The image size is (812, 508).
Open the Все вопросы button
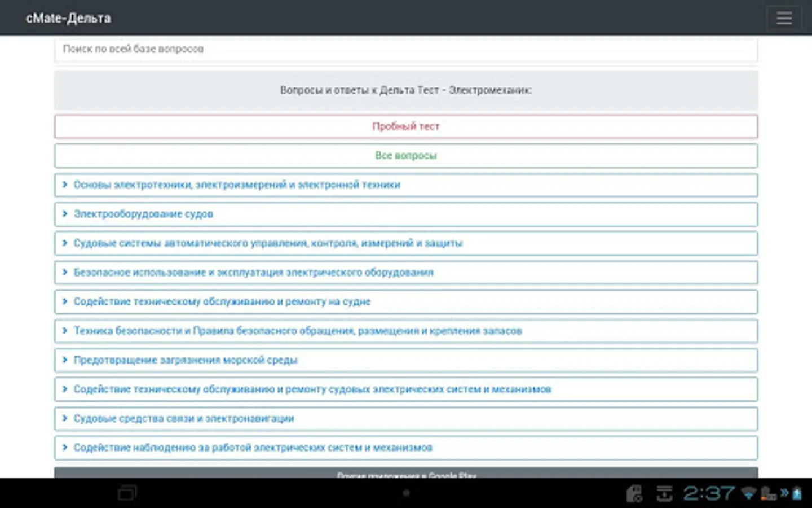(406, 156)
